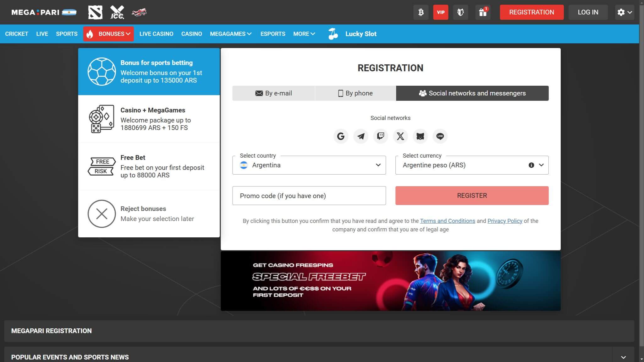Screen dimensions: 644x362
Task: Open the gift box notifications icon
Action: coord(483,12)
